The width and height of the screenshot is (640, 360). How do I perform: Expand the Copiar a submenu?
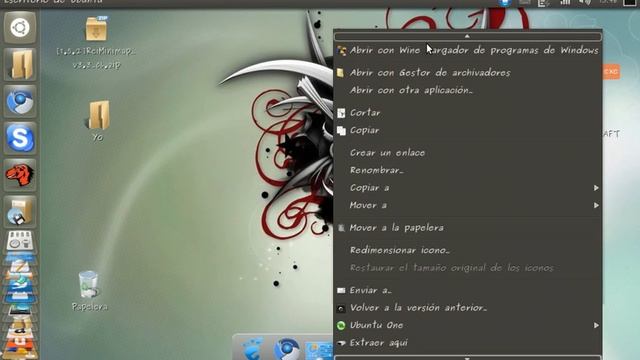click(468, 188)
